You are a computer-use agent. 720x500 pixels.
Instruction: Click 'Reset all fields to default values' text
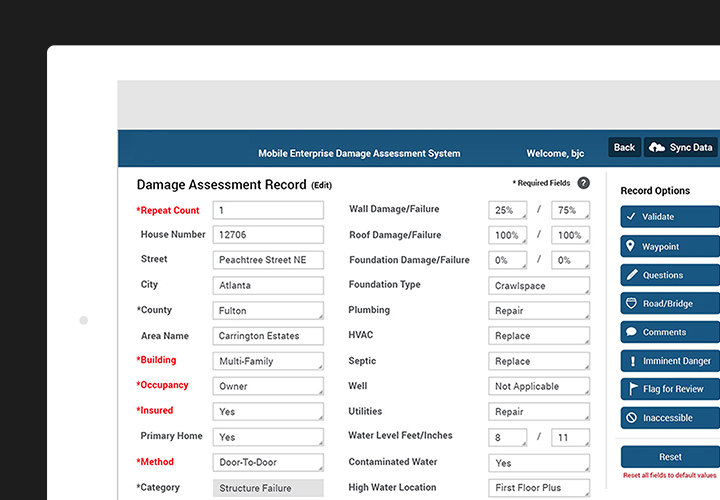click(669, 475)
